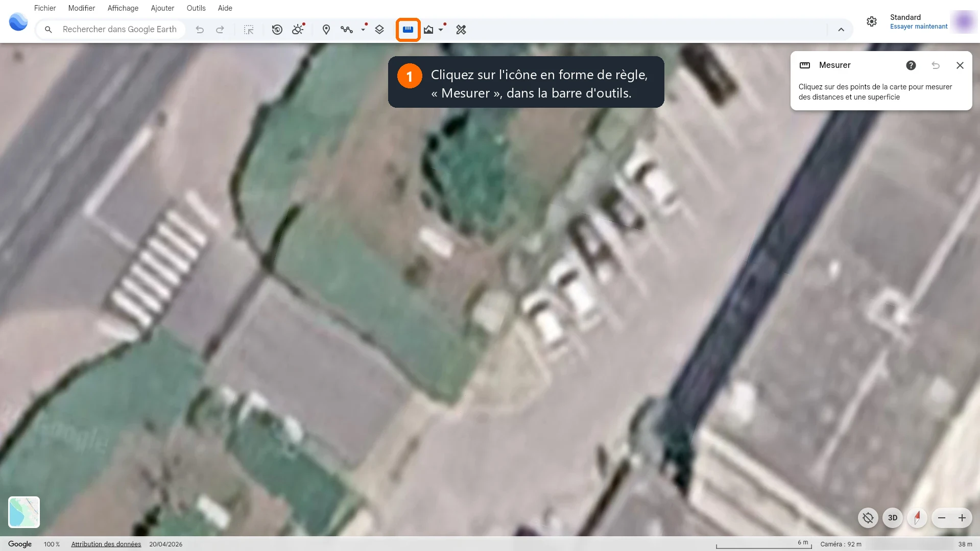Open the Outils menu
The height and width of the screenshot is (551, 980).
(196, 8)
